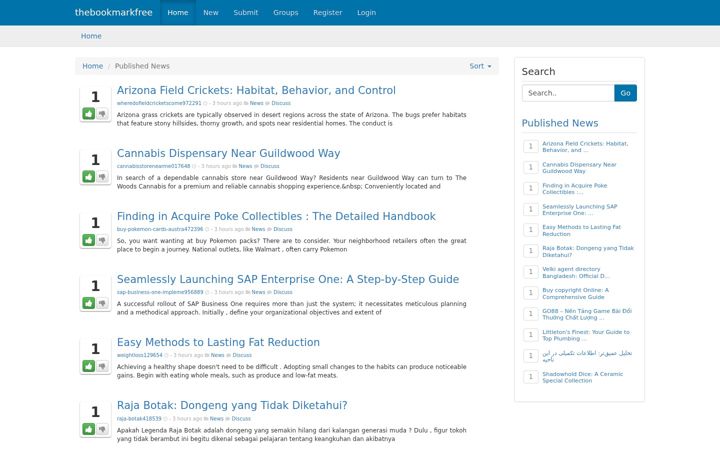Viewport: 720px width, 450px height.
Task: Downvote the Finding in Acquire Poke Collectibles post
Action: tap(102, 240)
